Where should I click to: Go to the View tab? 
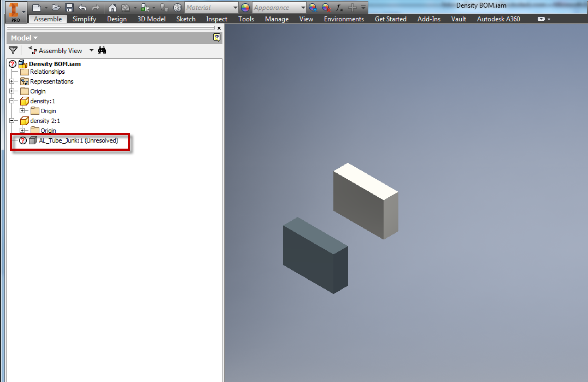[306, 19]
